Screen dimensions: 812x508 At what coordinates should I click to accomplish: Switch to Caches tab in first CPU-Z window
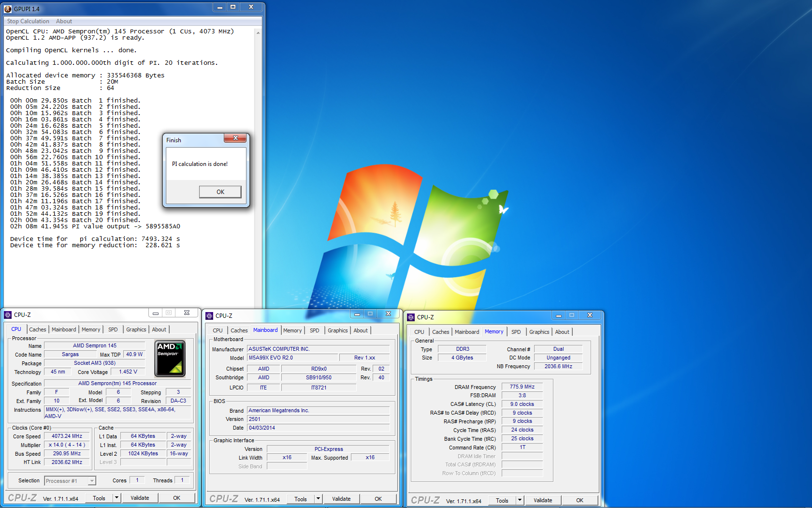click(38, 329)
